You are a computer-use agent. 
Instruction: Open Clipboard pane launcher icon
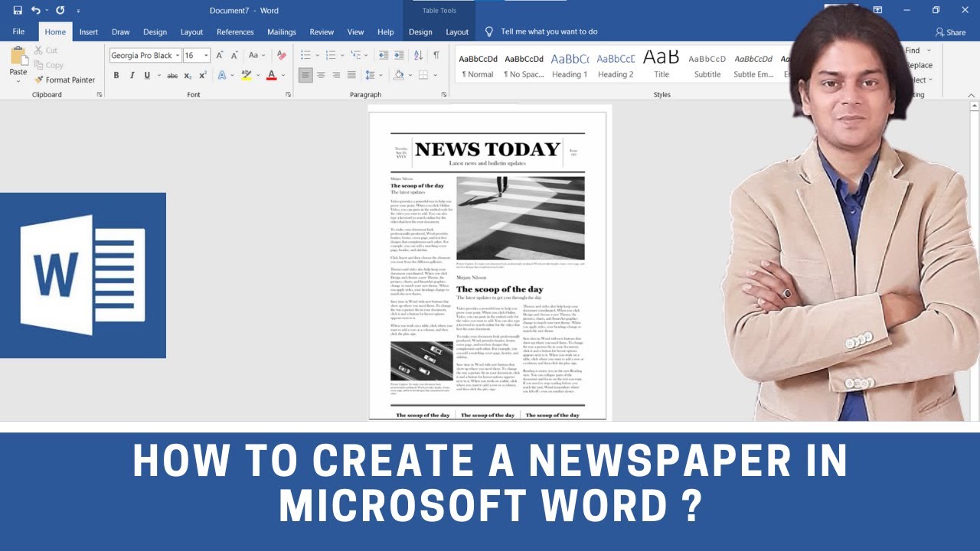coord(100,94)
